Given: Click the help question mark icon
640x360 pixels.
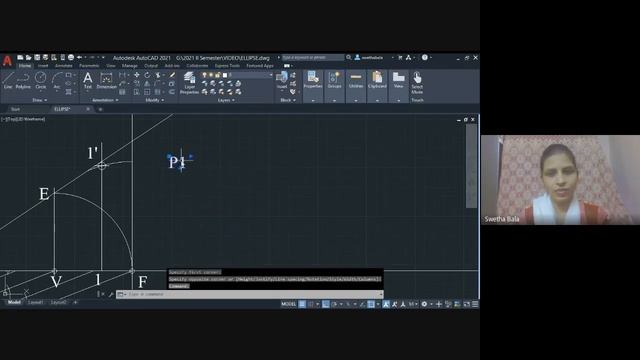Looking at the screenshot, I should (424, 58).
